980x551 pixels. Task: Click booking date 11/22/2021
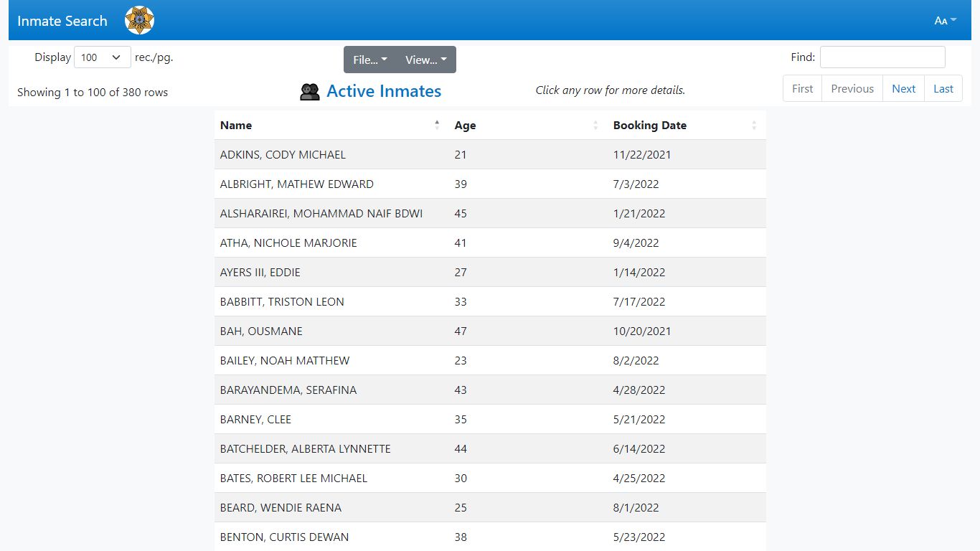[x=642, y=154]
